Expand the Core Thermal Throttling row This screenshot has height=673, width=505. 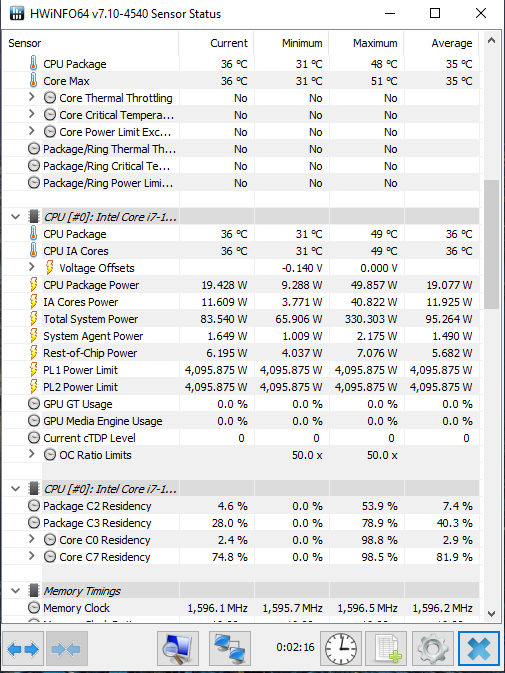pos(31,97)
